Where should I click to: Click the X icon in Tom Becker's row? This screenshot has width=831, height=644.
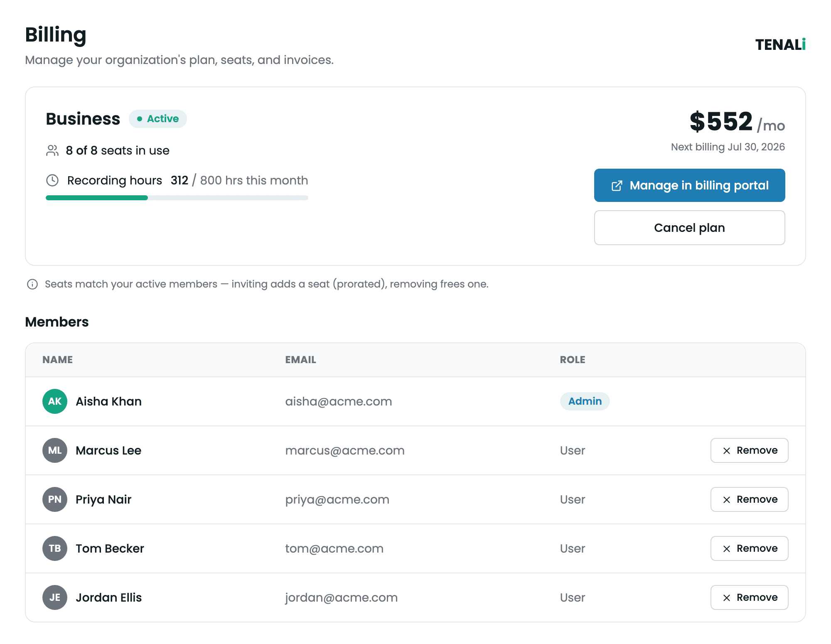pyautogui.click(x=727, y=549)
